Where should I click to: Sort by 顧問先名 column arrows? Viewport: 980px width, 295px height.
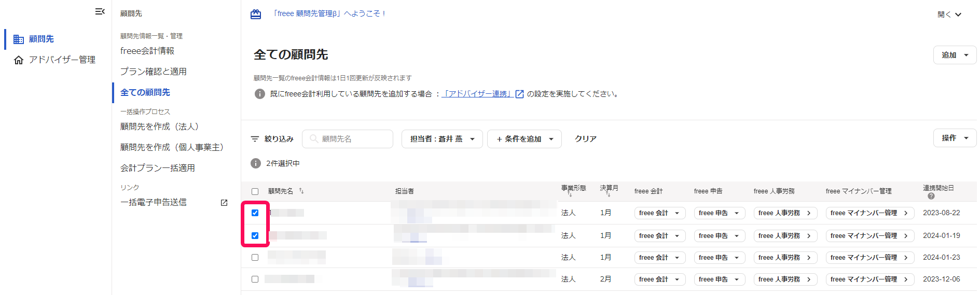click(x=301, y=191)
